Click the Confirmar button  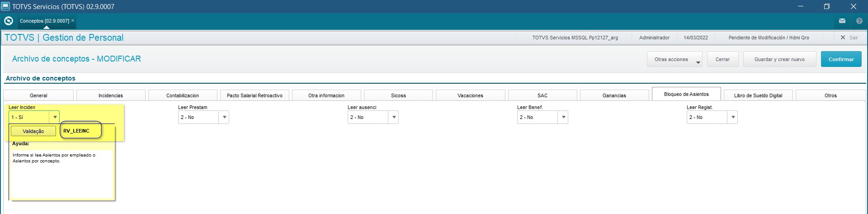tap(841, 59)
